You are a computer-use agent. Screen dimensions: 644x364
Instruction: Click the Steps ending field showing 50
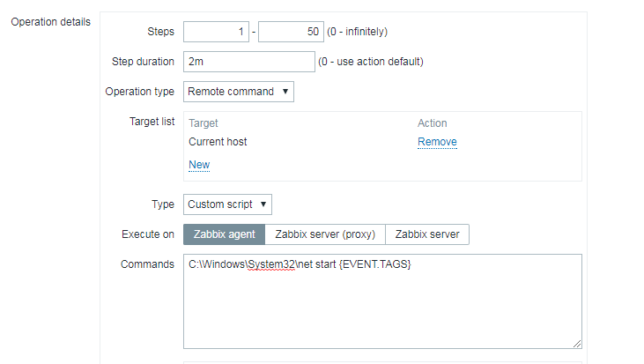click(291, 32)
